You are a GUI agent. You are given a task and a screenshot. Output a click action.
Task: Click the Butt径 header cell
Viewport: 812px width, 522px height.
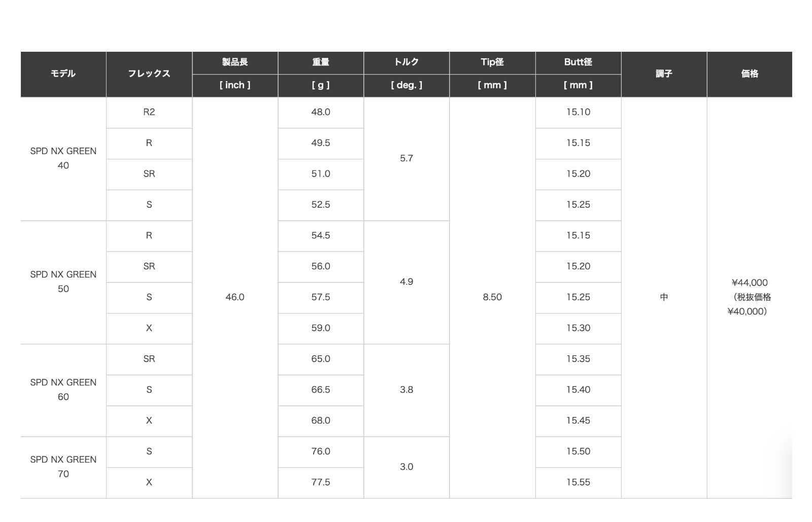coord(578,62)
